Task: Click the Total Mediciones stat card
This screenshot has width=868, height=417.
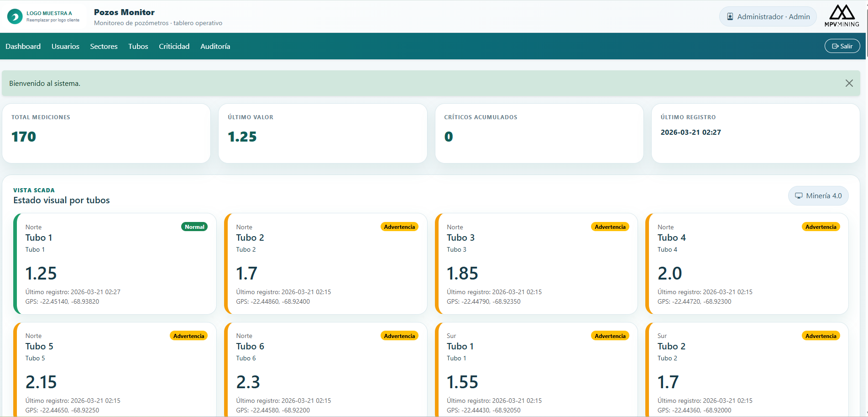Action: [x=106, y=133]
